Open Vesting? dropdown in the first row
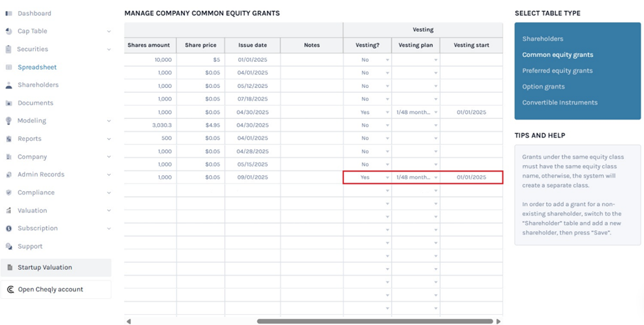 [x=387, y=60]
